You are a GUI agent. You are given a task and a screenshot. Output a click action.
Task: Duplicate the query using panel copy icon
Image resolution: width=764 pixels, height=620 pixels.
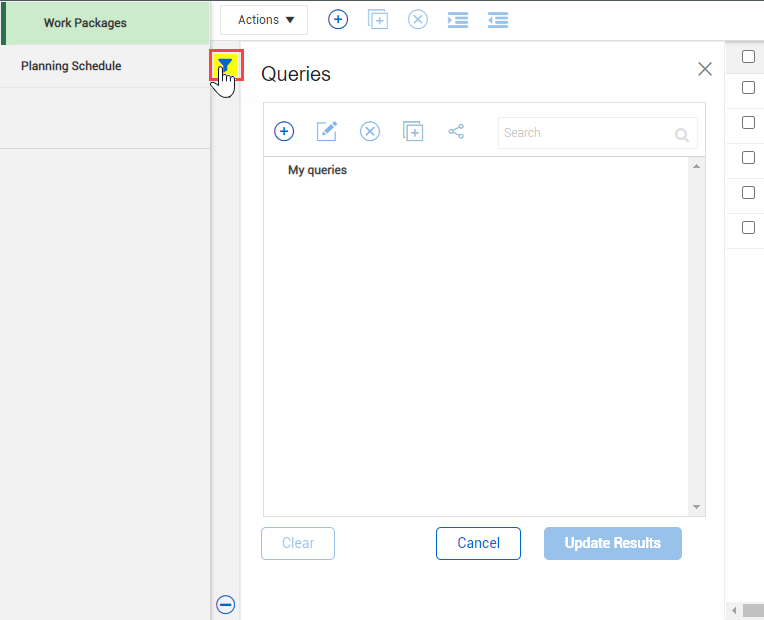413,132
